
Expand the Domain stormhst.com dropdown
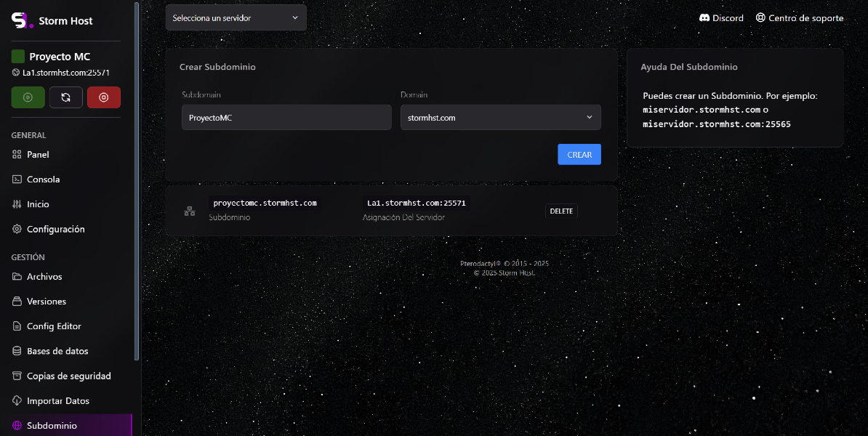[x=500, y=118]
